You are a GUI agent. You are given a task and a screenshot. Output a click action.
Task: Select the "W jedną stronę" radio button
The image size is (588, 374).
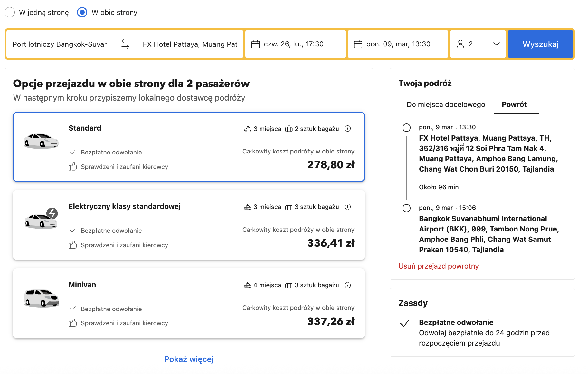click(x=10, y=13)
